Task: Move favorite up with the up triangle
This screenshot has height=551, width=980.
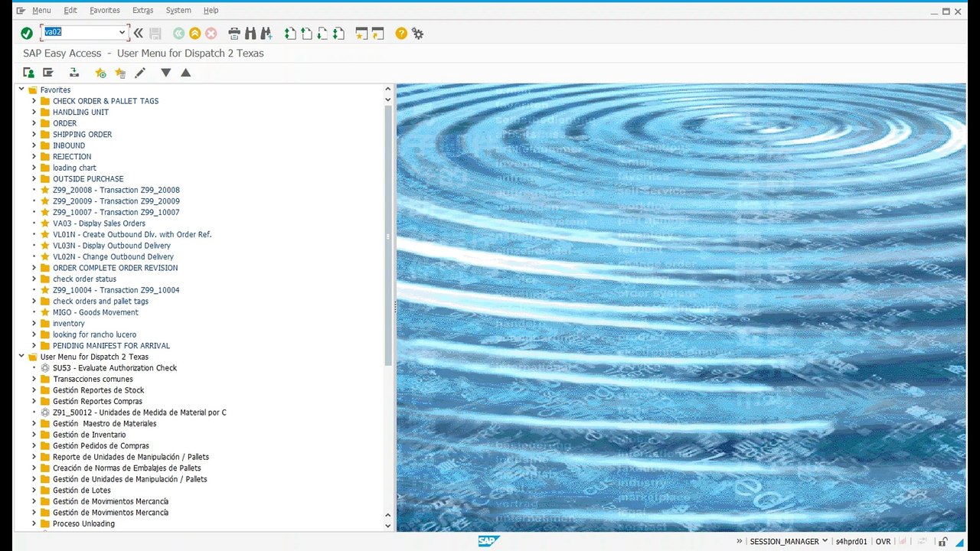Action: tap(185, 73)
